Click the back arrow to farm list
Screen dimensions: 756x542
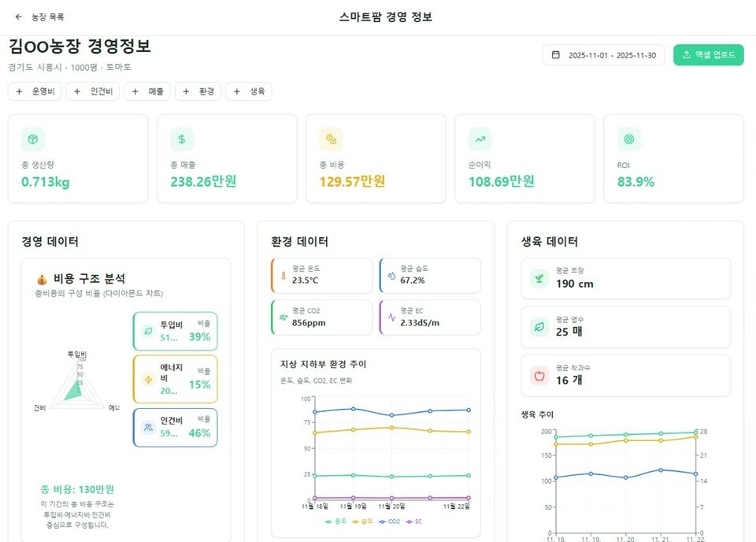coord(19,17)
